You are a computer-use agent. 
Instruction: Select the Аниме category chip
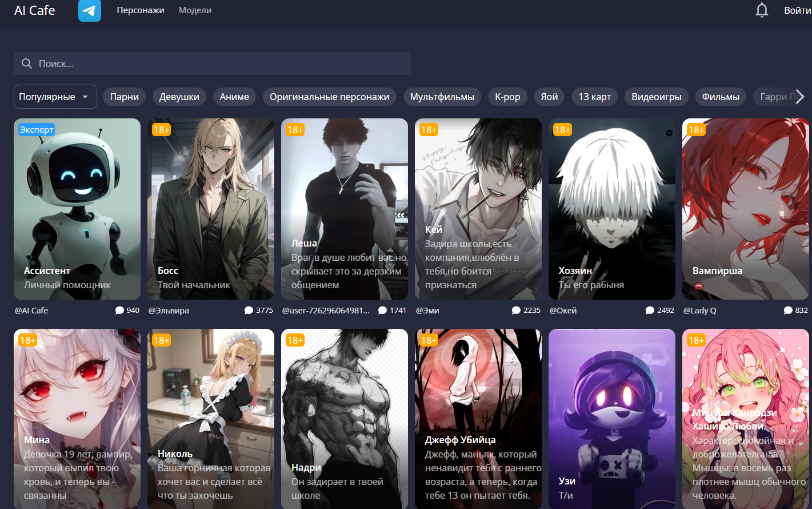(x=234, y=97)
